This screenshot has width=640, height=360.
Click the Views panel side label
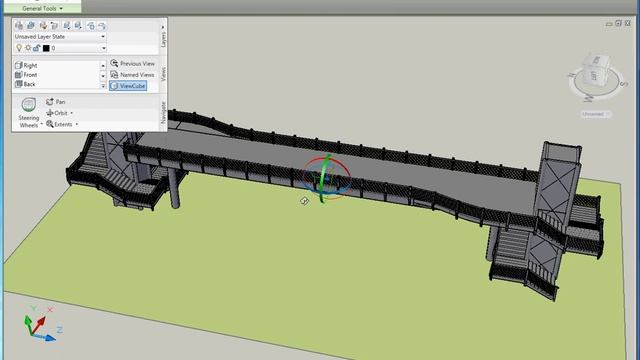(x=163, y=74)
